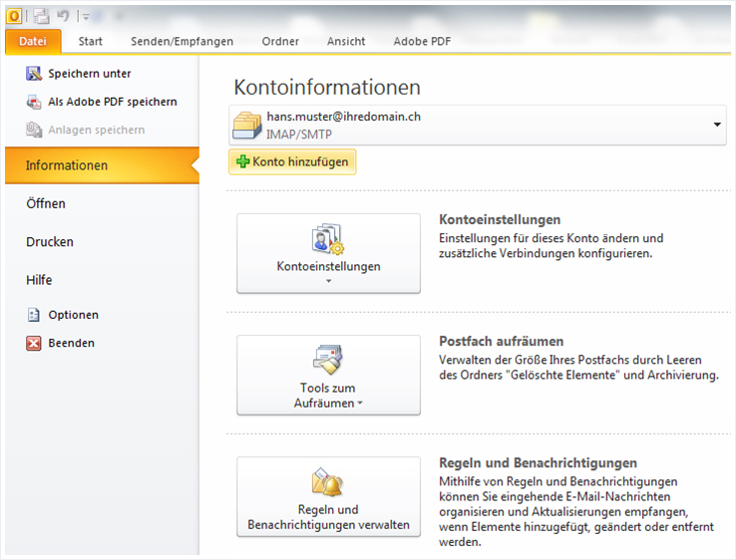This screenshot has height=560, width=736.
Task: Click the Kontoeinstellungen people-gear icon
Action: pos(328,239)
